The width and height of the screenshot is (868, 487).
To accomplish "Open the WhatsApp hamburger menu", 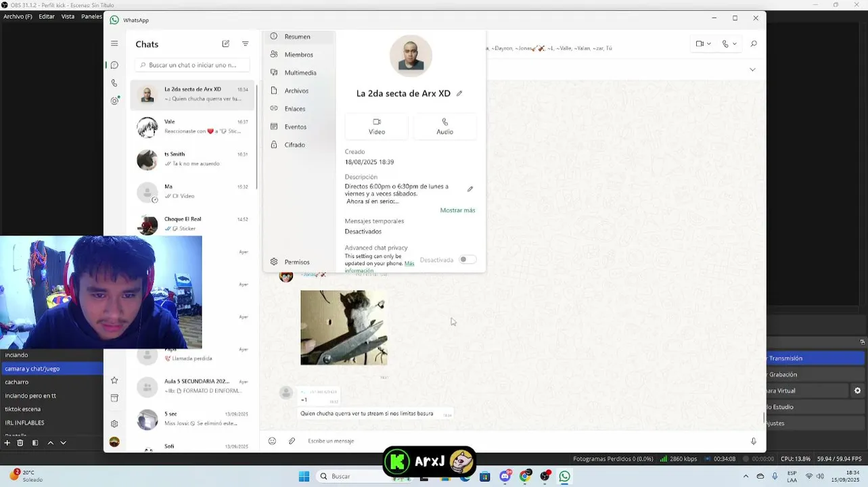I will coord(114,43).
